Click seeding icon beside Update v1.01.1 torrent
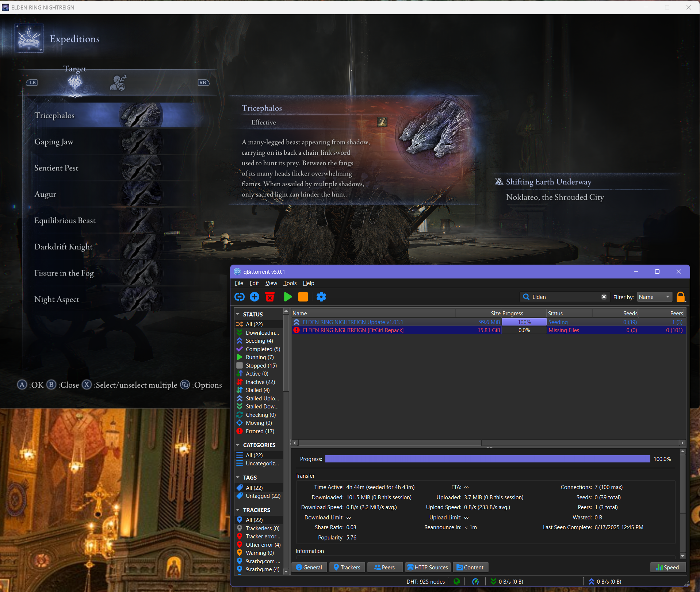 297,322
